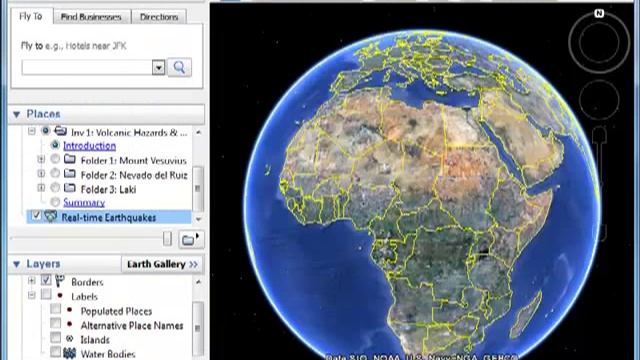Enable the Water Bodies layer checkbox

click(x=56, y=351)
